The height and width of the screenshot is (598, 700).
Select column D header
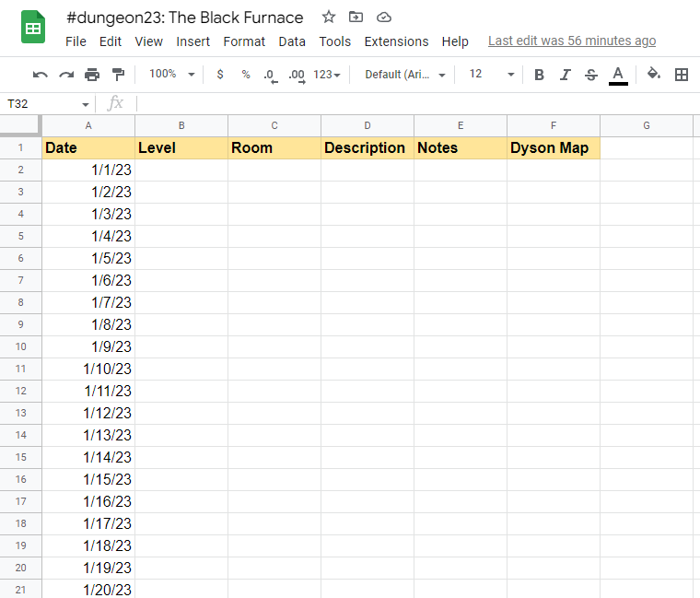tap(367, 125)
